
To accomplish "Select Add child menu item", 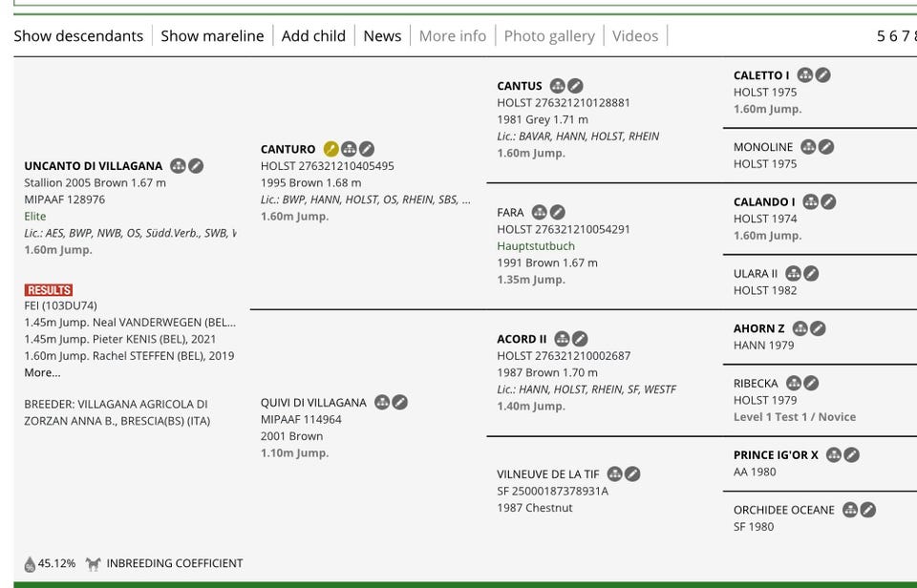I will tap(313, 35).
